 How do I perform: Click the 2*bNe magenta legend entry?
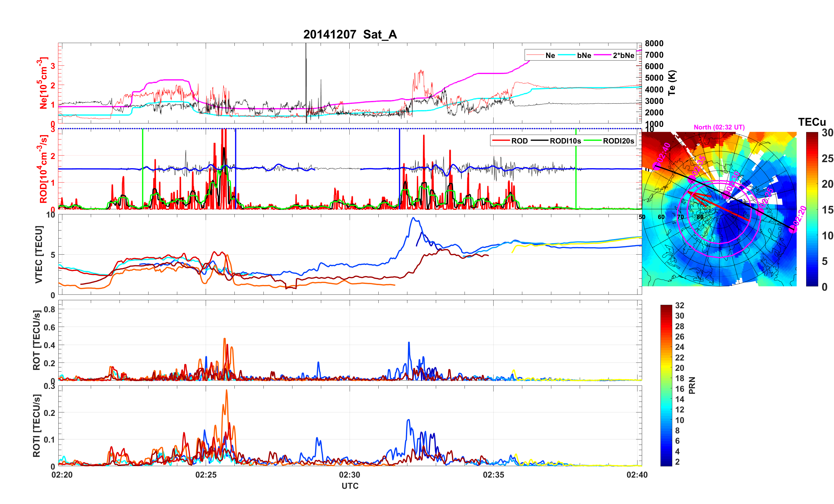(623, 55)
